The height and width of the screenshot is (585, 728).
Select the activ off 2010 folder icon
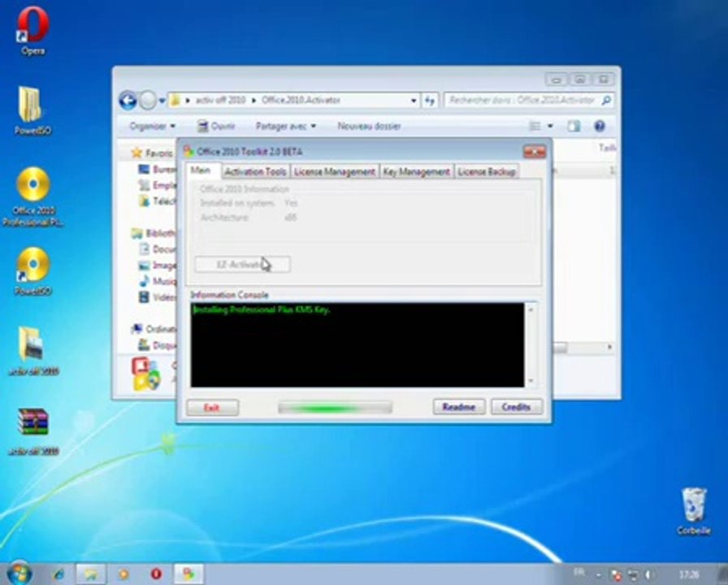click(32, 351)
